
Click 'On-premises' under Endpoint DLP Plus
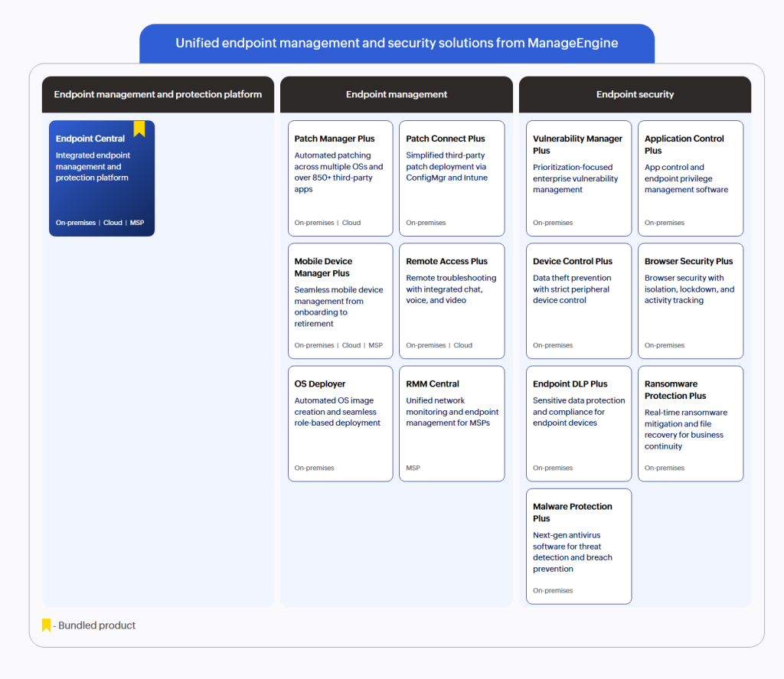[x=553, y=468]
